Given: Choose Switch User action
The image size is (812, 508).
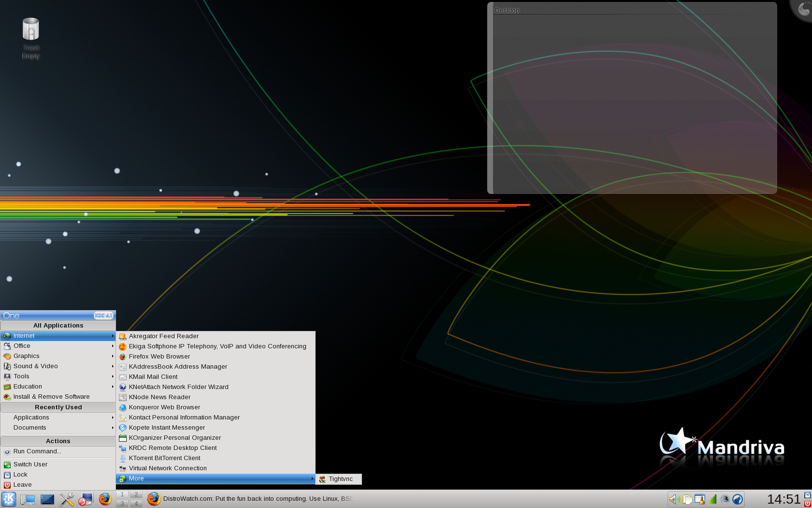Looking at the screenshot, I should (58, 464).
